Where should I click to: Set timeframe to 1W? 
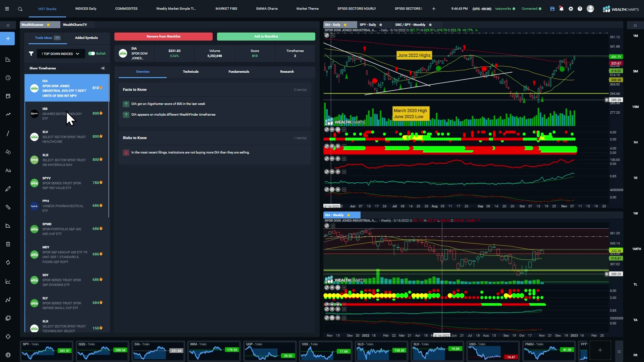point(635,214)
